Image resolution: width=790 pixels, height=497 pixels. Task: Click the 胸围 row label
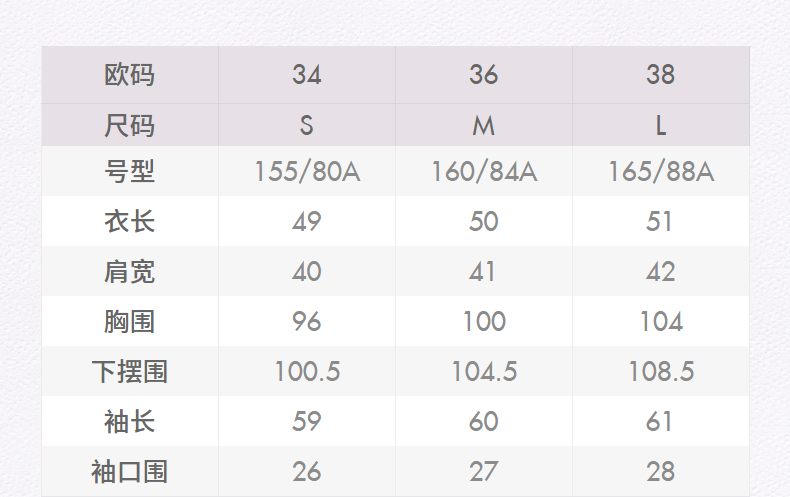[x=130, y=321]
